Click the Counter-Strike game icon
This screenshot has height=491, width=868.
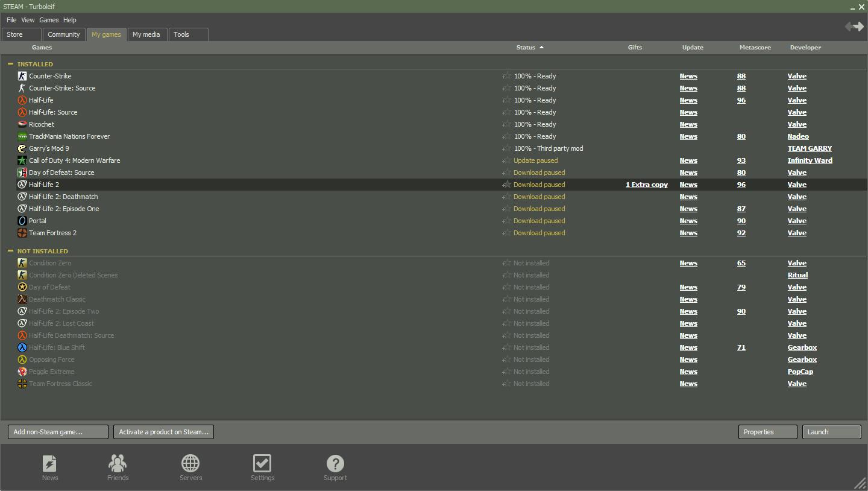22,76
